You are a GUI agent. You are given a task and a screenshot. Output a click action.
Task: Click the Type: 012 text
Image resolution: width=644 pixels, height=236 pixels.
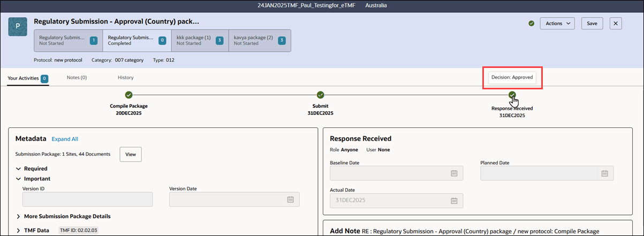tap(164, 60)
